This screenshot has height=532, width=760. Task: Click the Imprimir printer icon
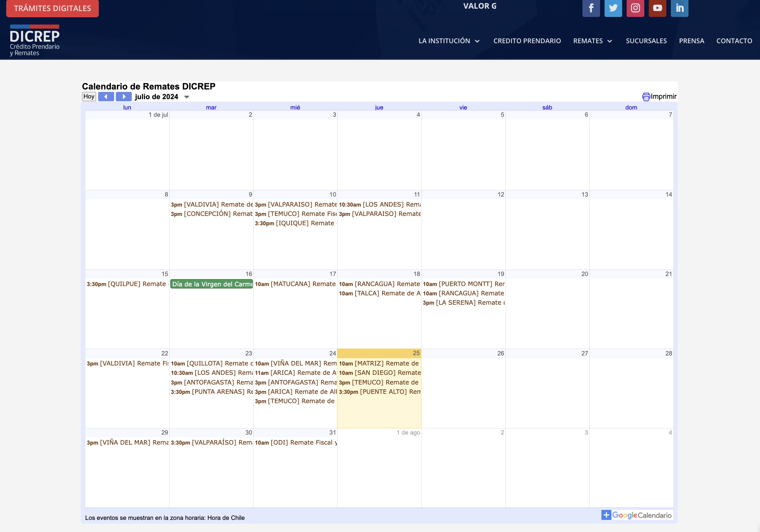pos(646,97)
